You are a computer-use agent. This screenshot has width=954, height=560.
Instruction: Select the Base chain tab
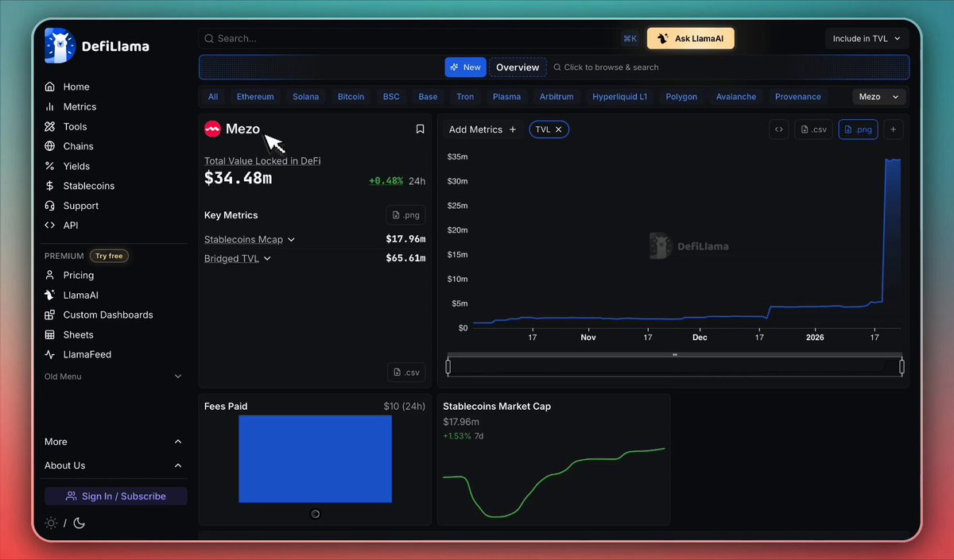coord(428,97)
